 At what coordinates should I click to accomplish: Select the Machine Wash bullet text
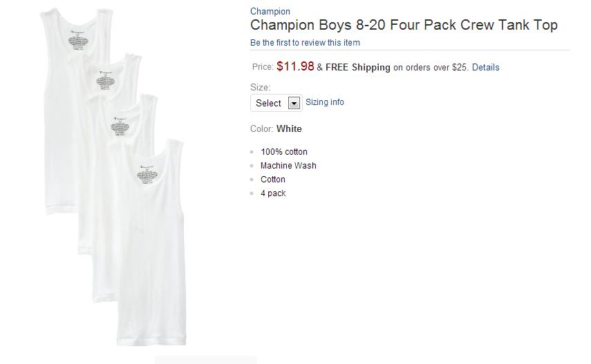[288, 166]
